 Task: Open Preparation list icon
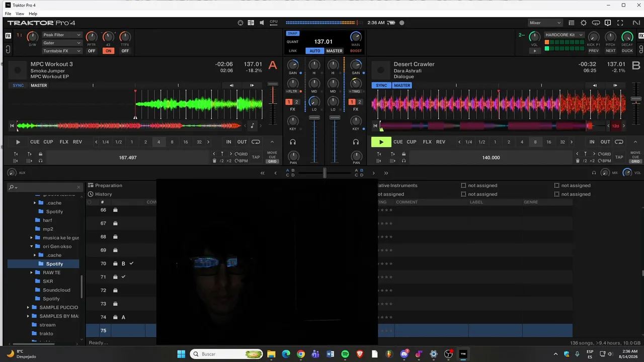click(x=91, y=186)
